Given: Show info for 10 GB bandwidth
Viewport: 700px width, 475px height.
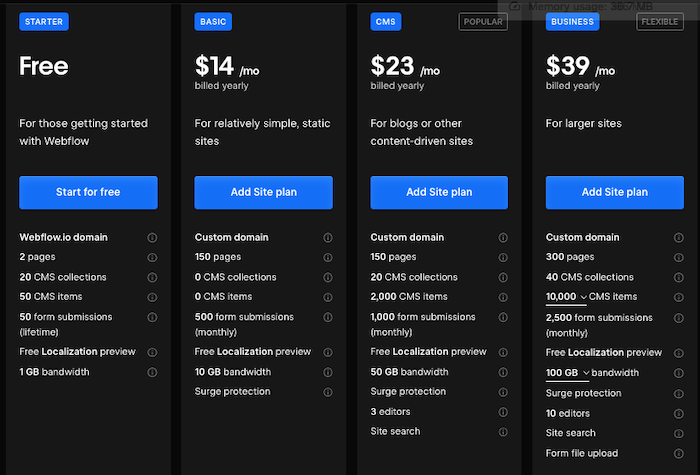Looking at the screenshot, I should coord(328,372).
